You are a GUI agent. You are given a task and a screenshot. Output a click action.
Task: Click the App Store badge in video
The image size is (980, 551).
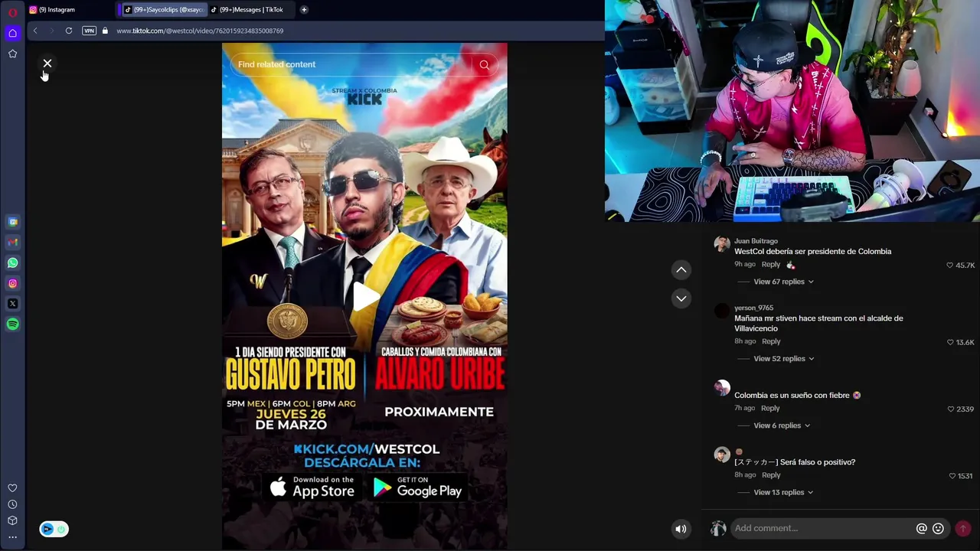pyautogui.click(x=312, y=487)
